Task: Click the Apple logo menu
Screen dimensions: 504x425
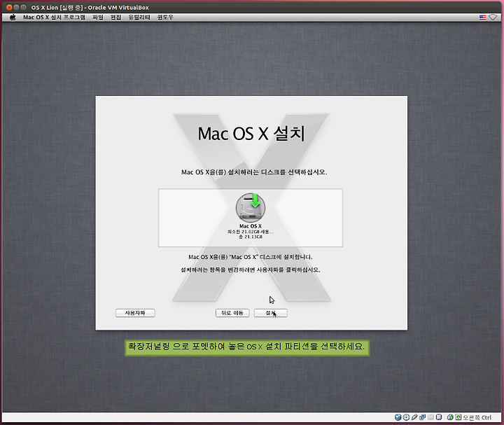Action: tap(13, 18)
